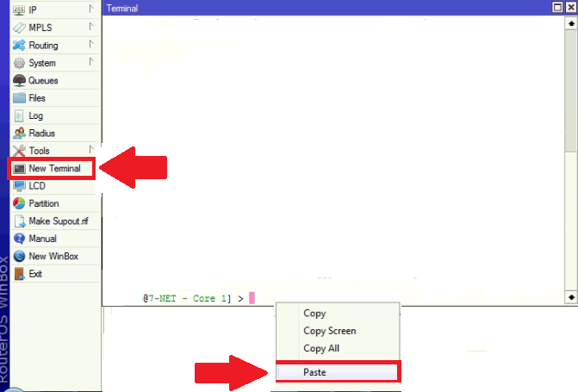This screenshot has height=392, width=578.
Task: Expand the Routing submenu arrow
Action: click(91, 44)
